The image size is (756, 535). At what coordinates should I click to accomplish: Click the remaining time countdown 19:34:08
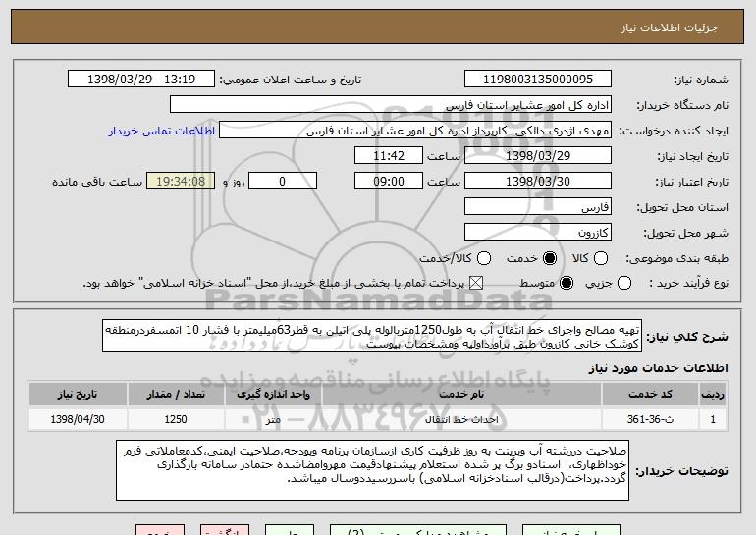pyautogui.click(x=181, y=182)
